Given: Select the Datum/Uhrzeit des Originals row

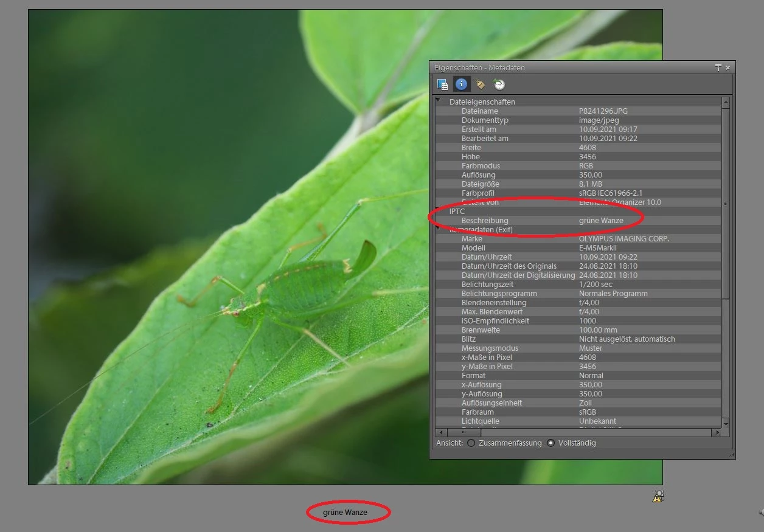Looking at the screenshot, I should [x=578, y=266].
